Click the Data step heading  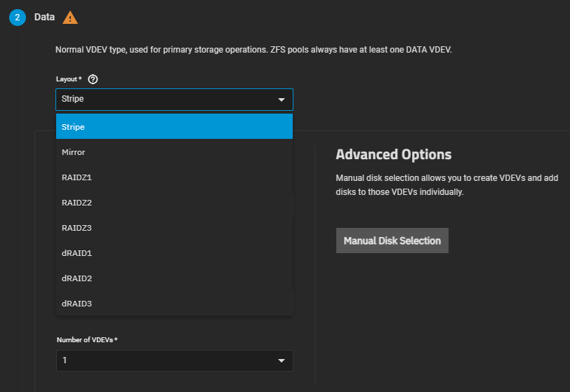pyautogui.click(x=44, y=17)
